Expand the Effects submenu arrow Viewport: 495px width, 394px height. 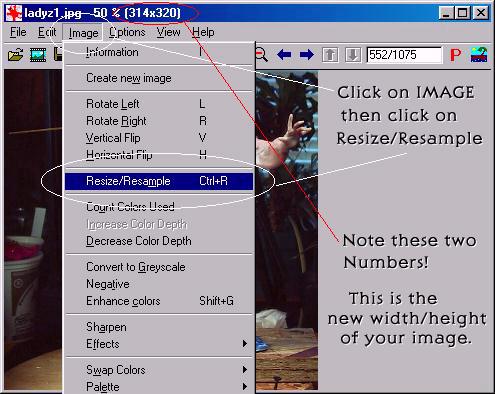click(x=245, y=343)
